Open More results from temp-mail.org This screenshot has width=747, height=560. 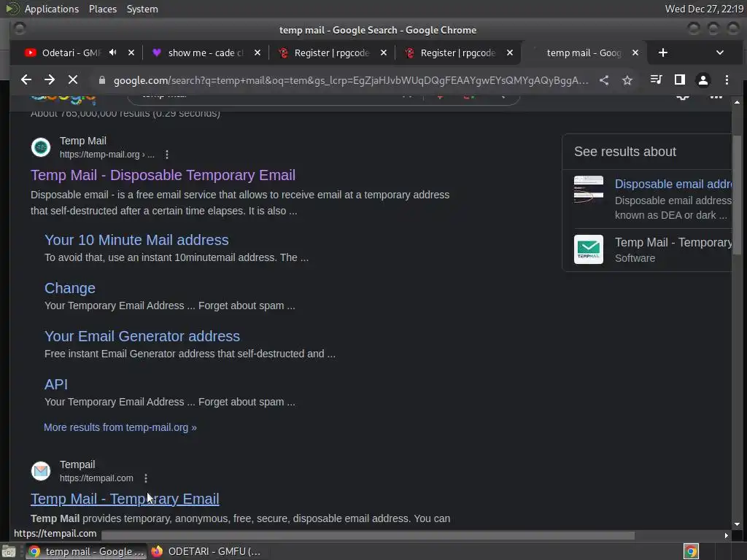coord(120,427)
